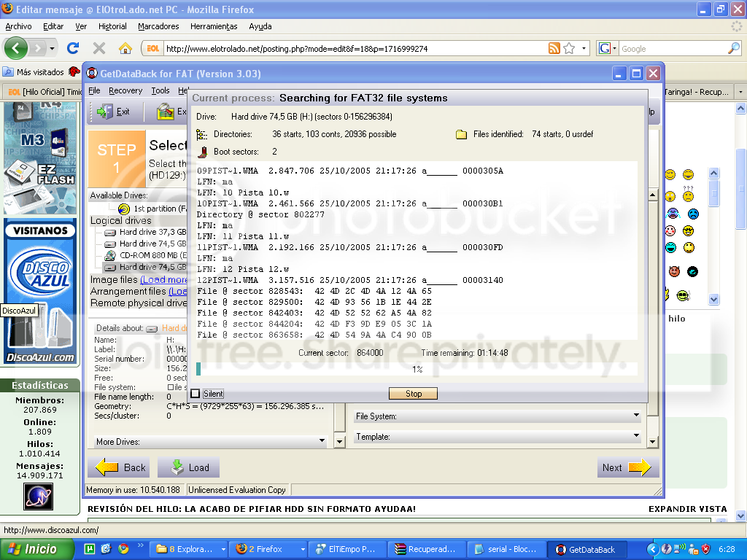This screenshot has height=560, width=747.
Task: Click the Load button
Action: [x=188, y=467]
